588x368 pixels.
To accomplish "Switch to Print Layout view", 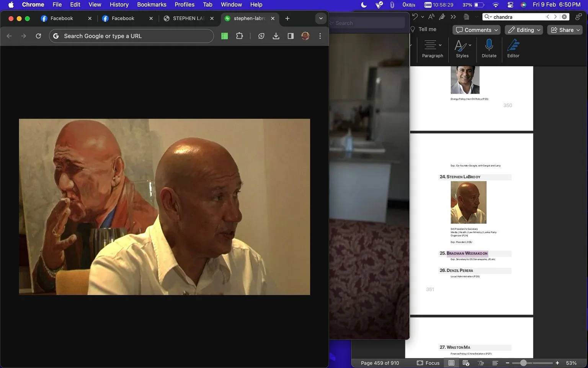I will 451,363.
